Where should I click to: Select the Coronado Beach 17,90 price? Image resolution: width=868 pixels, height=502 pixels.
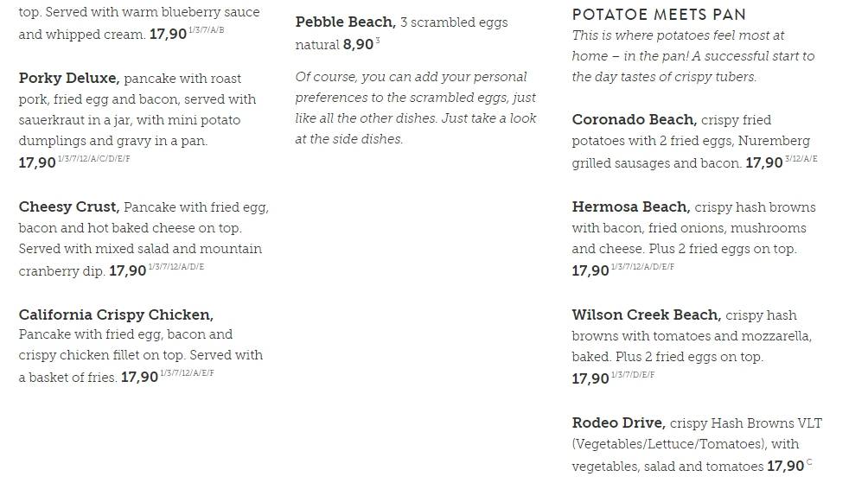(764, 163)
